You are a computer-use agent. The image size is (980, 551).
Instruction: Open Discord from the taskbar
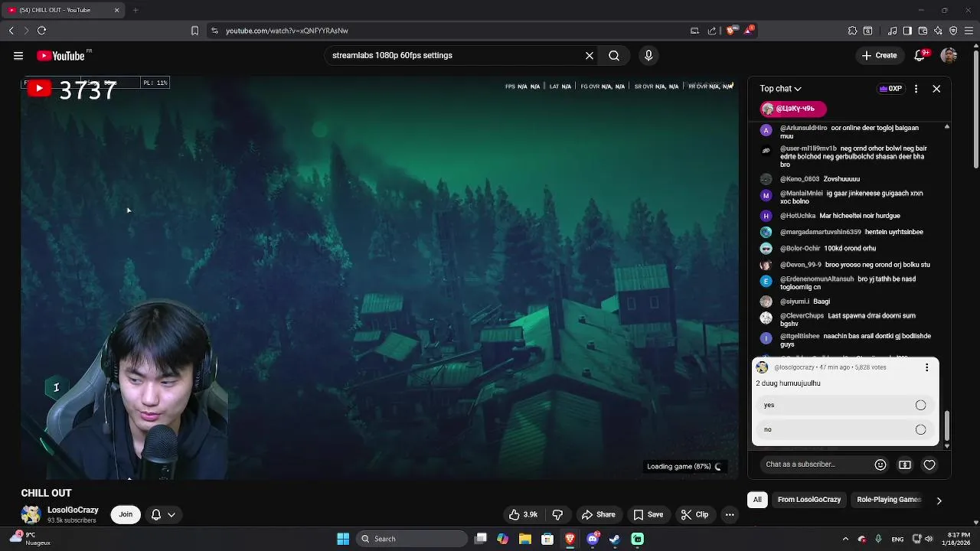[593, 539]
